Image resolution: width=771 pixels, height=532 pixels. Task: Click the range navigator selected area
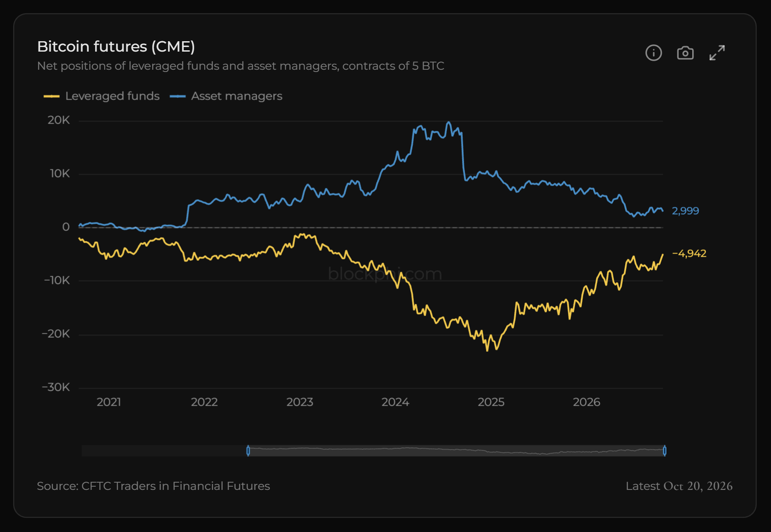pos(456,451)
